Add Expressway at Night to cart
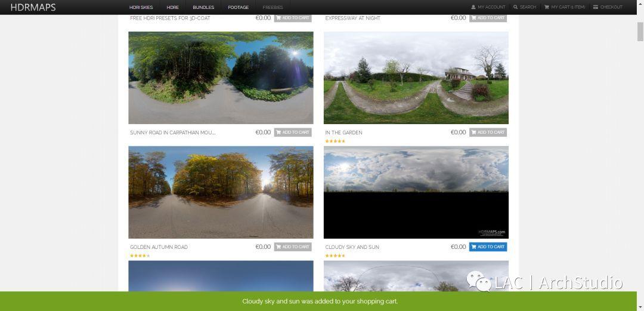This screenshot has width=644, height=311. click(x=488, y=18)
